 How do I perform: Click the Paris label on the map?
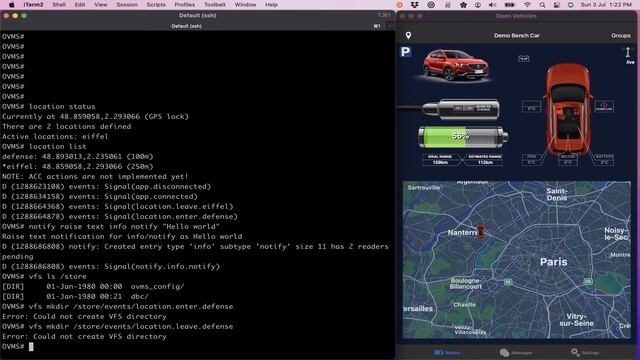pyautogui.click(x=553, y=262)
